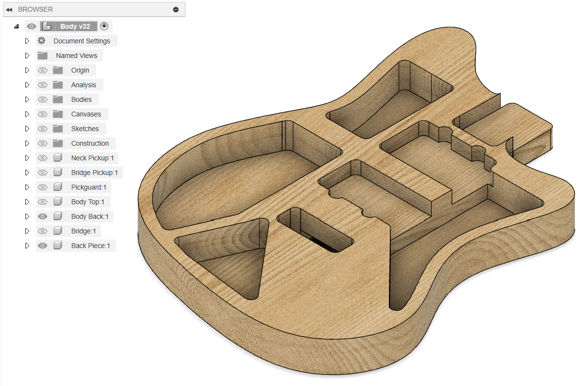Click the Pickguard component cube icon
The height and width of the screenshot is (386, 588).
[58, 187]
